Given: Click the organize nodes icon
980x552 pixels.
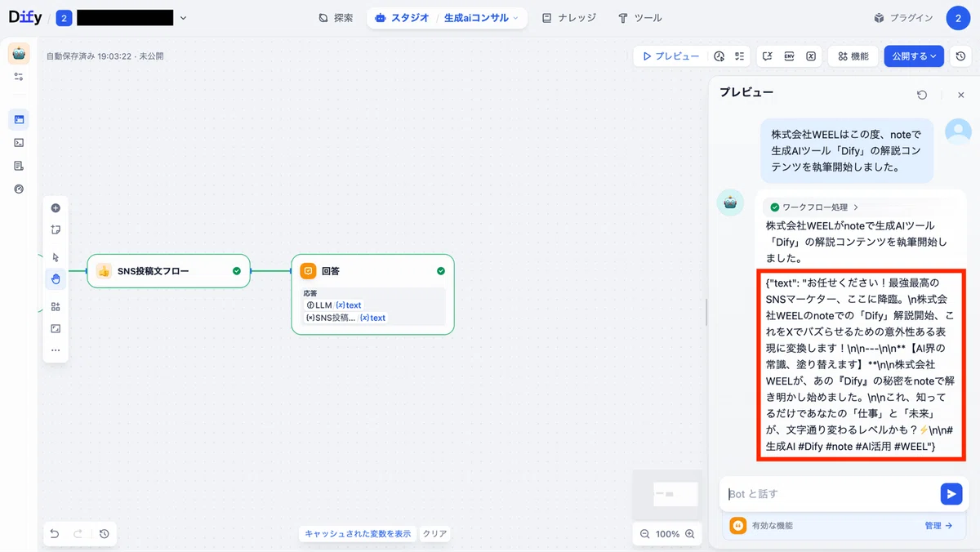Looking at the screenshot, I should click(56, 307).
